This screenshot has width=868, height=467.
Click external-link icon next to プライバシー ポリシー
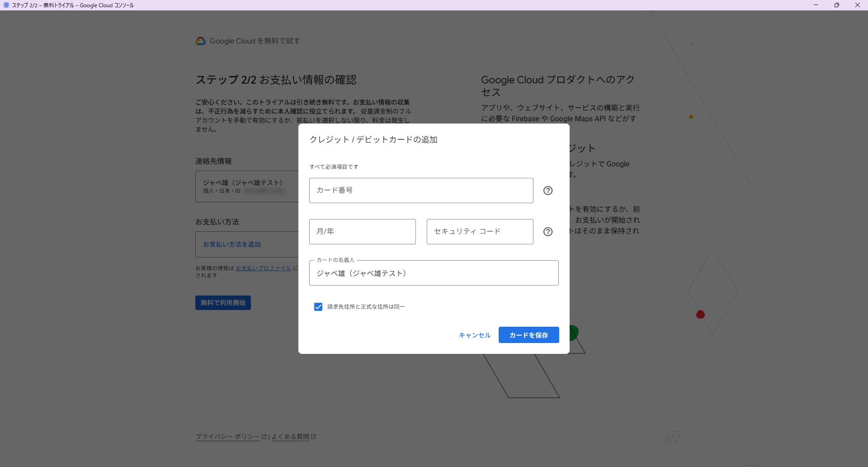click(x=264, y=437)
